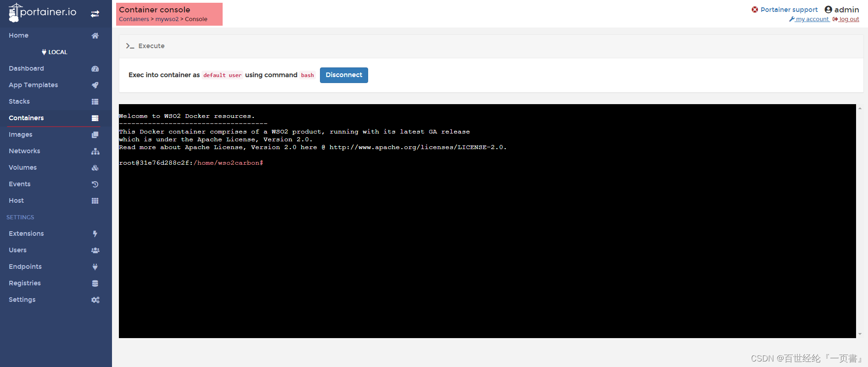Open the my account link
868x367 pixels.
[x=809, y=19]
